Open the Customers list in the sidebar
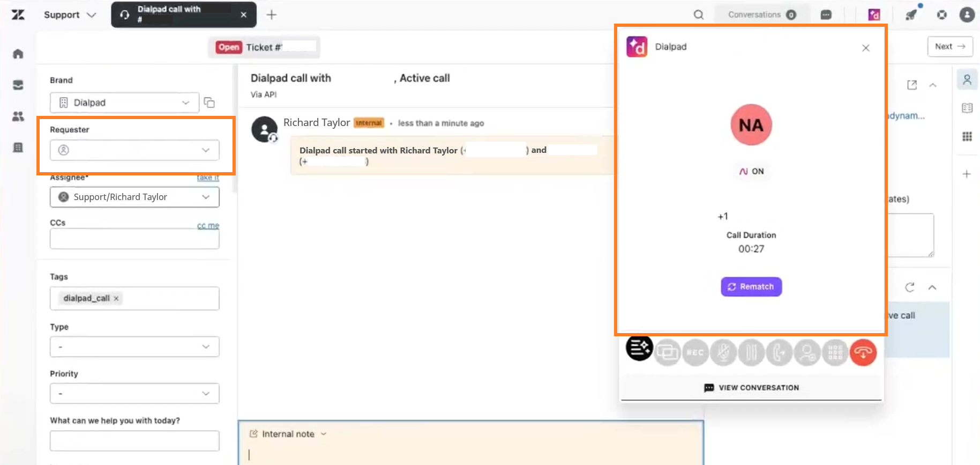This screenshot has height=465, width=980. click(x=18, y=116)
